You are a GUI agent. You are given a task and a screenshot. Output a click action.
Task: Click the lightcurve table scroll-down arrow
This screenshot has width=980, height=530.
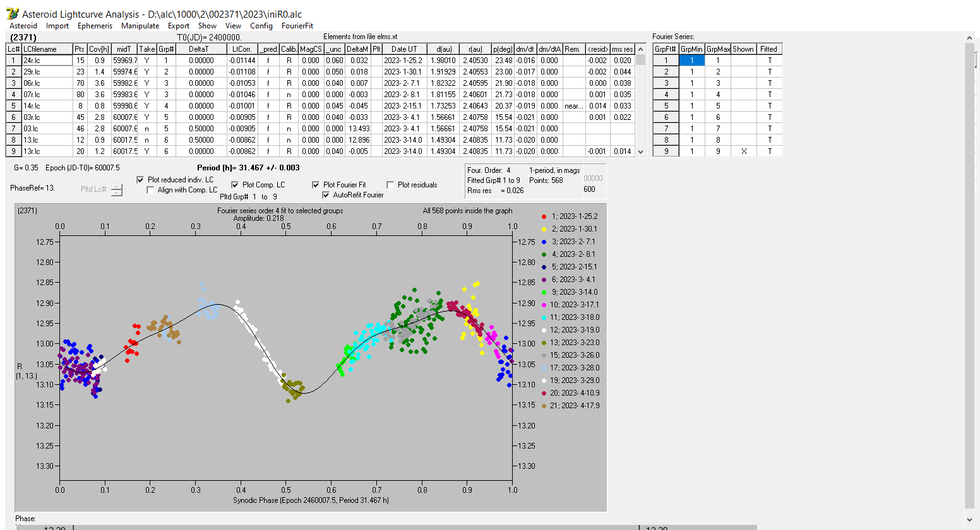click(640, 151)
